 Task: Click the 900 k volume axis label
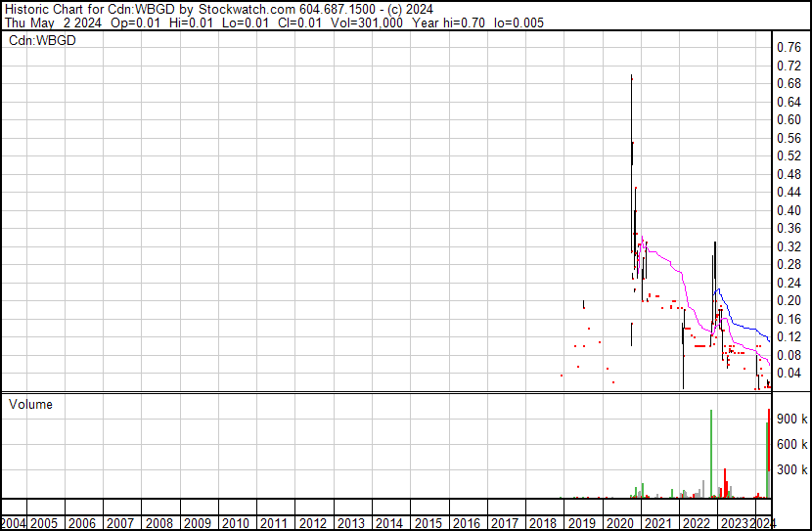tap(791, 420)
